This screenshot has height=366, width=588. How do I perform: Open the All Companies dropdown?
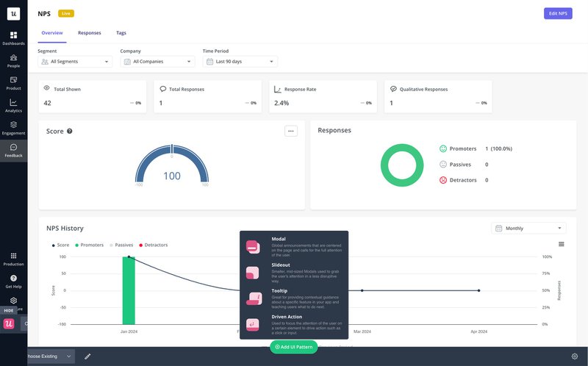click(157, 62)
